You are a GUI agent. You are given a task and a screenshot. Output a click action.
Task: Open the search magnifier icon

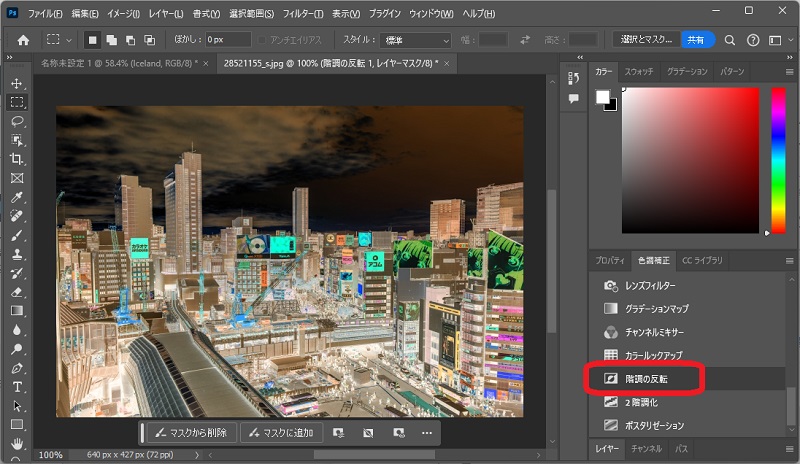730,40
